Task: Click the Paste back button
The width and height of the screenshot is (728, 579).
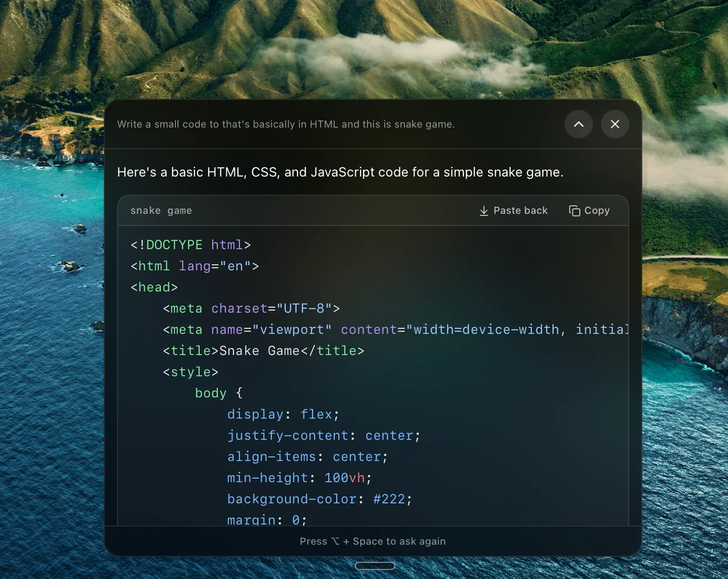Action: [513, 210]
